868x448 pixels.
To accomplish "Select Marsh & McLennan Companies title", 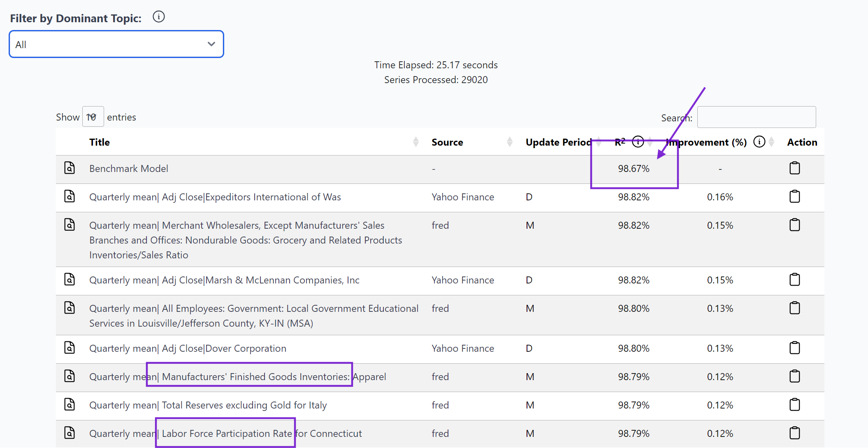I will pos(224,280).
